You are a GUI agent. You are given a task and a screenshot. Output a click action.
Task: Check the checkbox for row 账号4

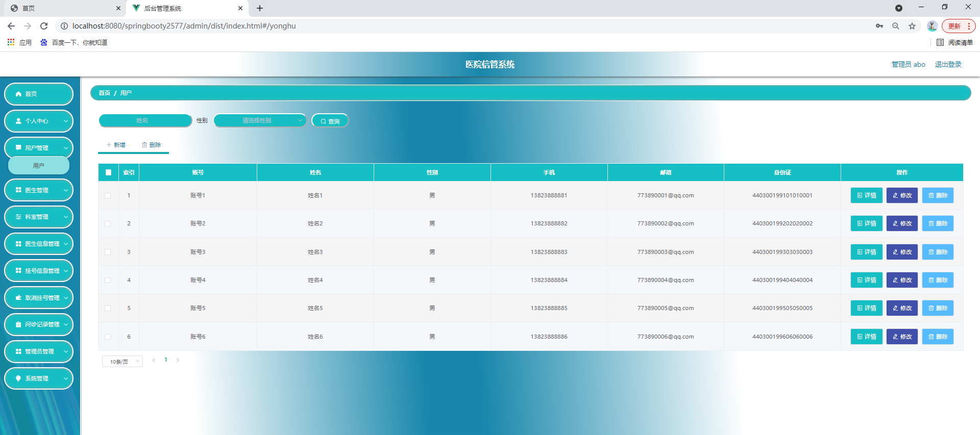[x=108, y=280]
